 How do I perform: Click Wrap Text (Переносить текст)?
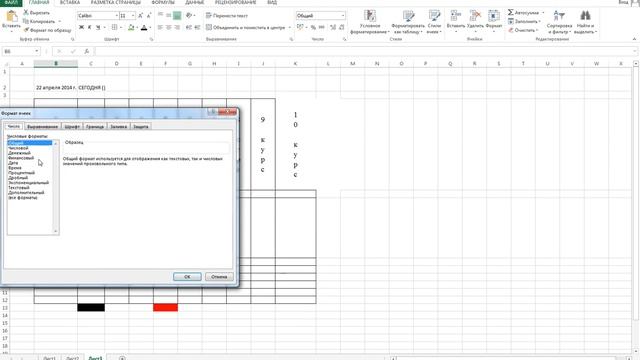pos(227,16)
